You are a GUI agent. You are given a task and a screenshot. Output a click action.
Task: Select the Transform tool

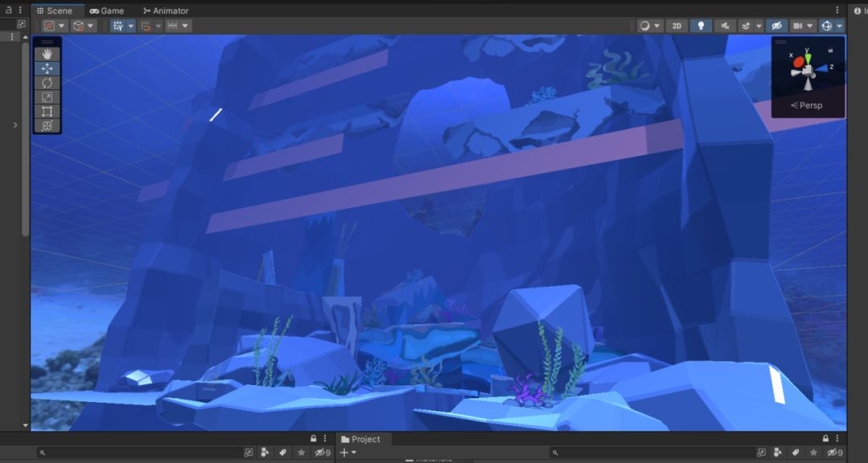[47, 125]
